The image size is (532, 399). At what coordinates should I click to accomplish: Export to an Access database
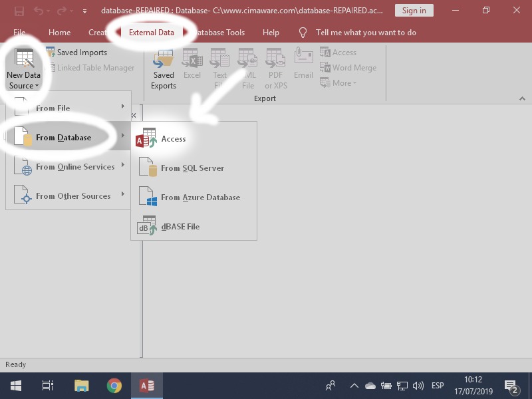tap(338, 53)
